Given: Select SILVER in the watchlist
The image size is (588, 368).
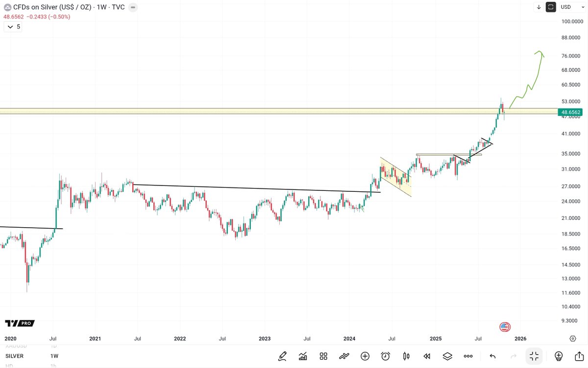Looking at the screenshot, I should [14, 356].
